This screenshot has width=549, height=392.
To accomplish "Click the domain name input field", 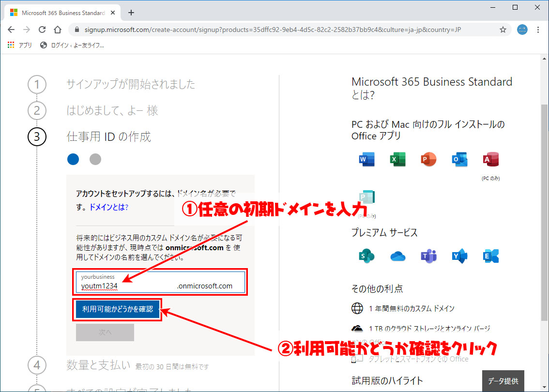I will [x=160, y=282].
